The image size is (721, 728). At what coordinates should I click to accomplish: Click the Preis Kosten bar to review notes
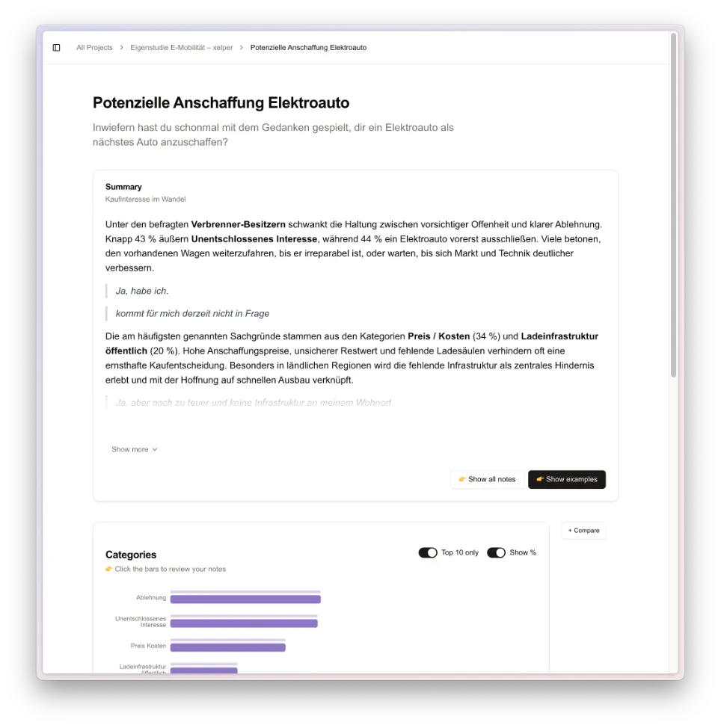click(x=228, y=647)
